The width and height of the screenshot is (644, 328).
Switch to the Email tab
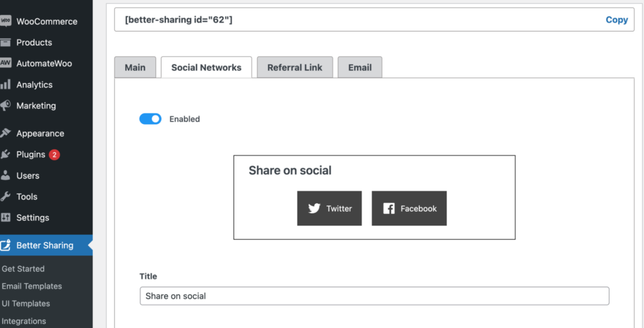(360, 67)
